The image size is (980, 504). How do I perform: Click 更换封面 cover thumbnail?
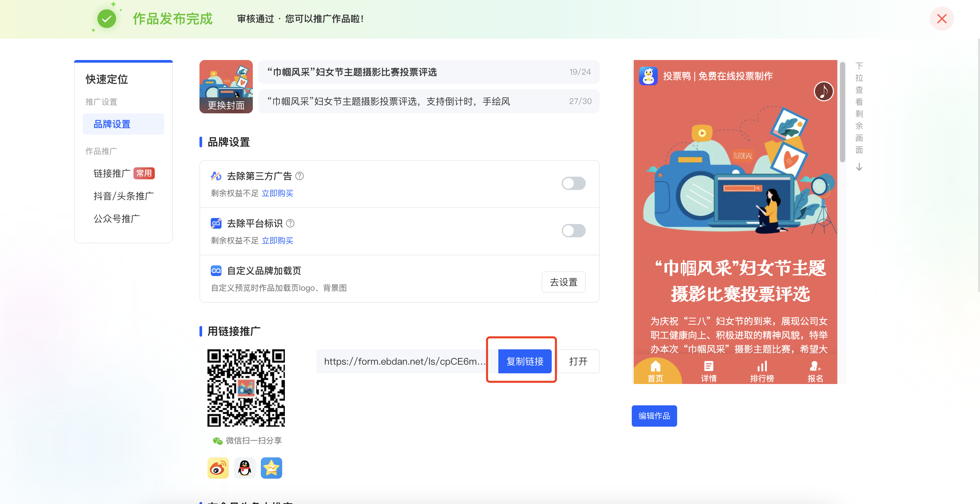click(226, 87)
